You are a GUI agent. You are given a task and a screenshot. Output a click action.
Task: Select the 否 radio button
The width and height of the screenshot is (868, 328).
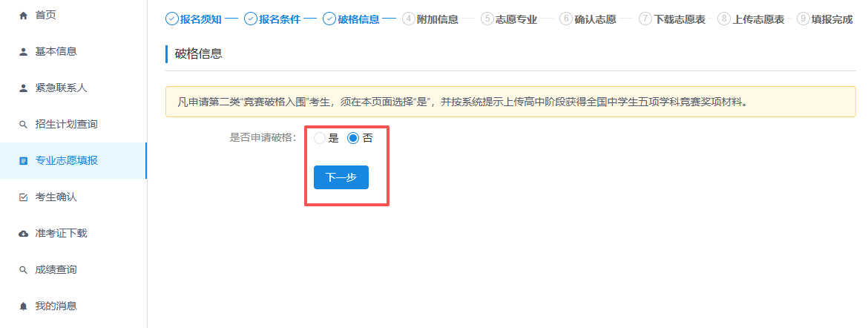[x=353, y=138]
